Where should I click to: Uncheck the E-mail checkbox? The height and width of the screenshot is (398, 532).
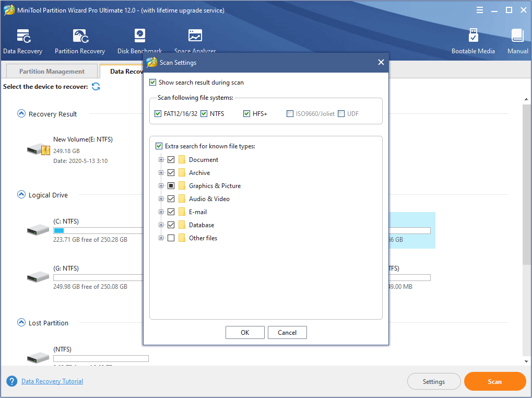pyautogui.click(x=171, y=212)
